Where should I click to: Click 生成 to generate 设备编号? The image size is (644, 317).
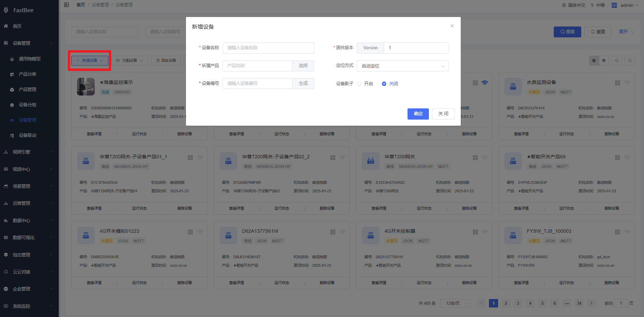coord(303,83)
